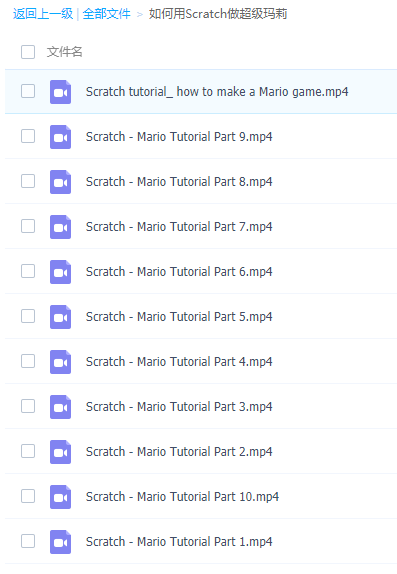This screenshot has width=397, height=574.
Task: Tick checkbox for Mario Tutorial Part 7.mp4
Action: [x=28, y=226]
